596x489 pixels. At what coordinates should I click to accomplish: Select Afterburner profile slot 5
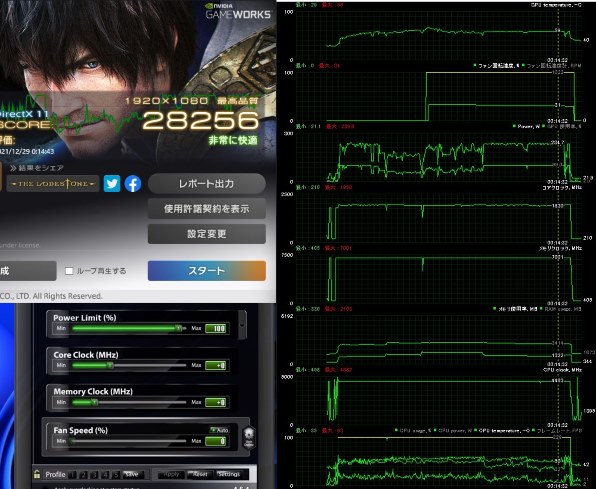click(x=116, y=475)
